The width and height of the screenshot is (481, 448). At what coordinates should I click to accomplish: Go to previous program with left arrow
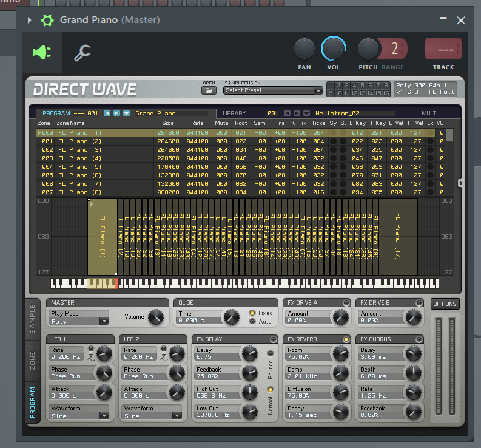click(x=107, y=114)
